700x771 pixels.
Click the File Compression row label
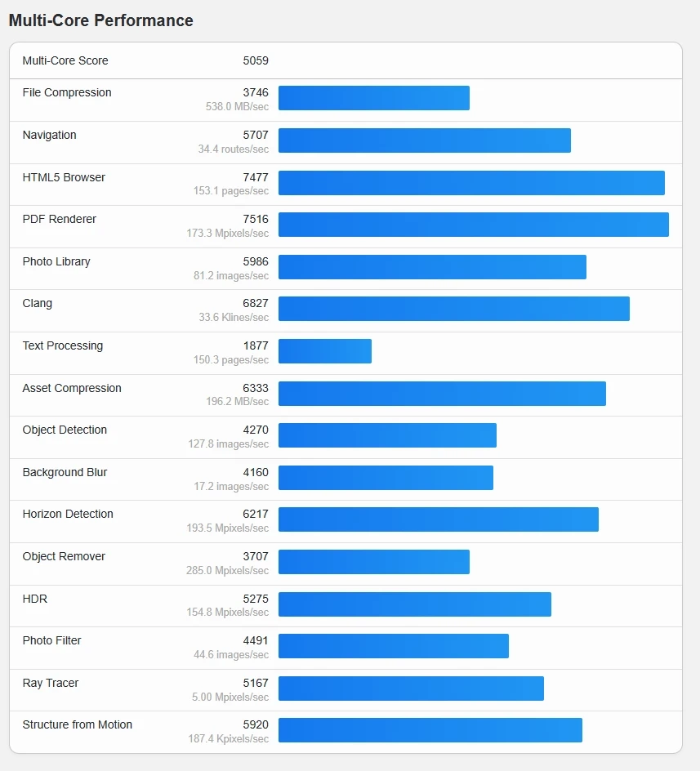[x=67, y=92]
